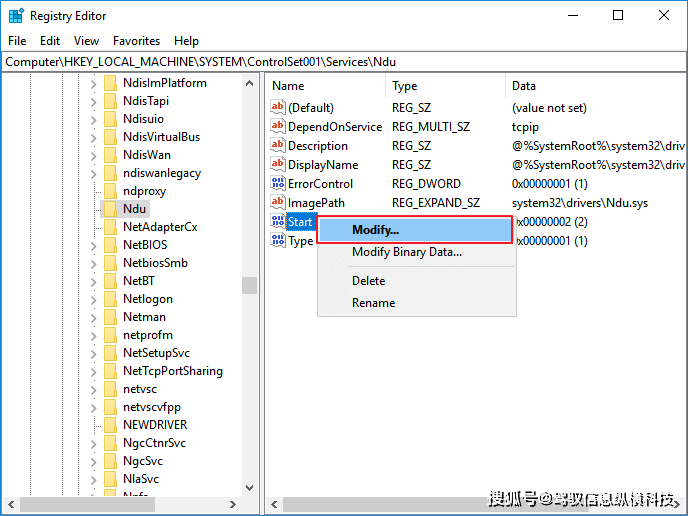688x516 pixels.
Task: Click the binary icon beside ErrorControl
Action: 278,184
